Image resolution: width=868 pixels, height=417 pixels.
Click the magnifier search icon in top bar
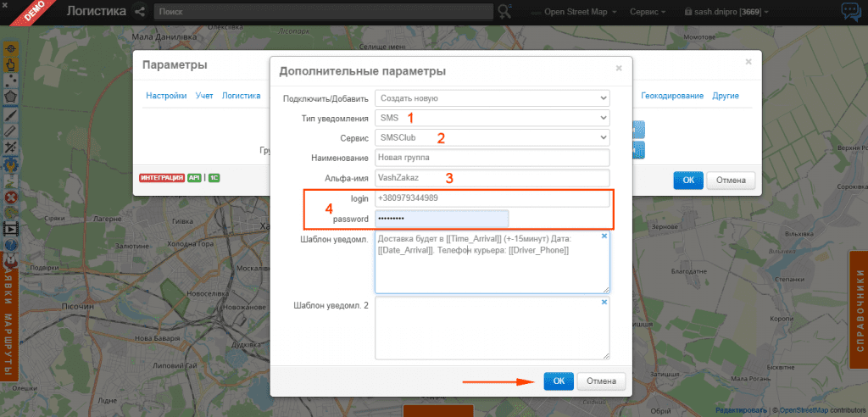tap(504, 11)
